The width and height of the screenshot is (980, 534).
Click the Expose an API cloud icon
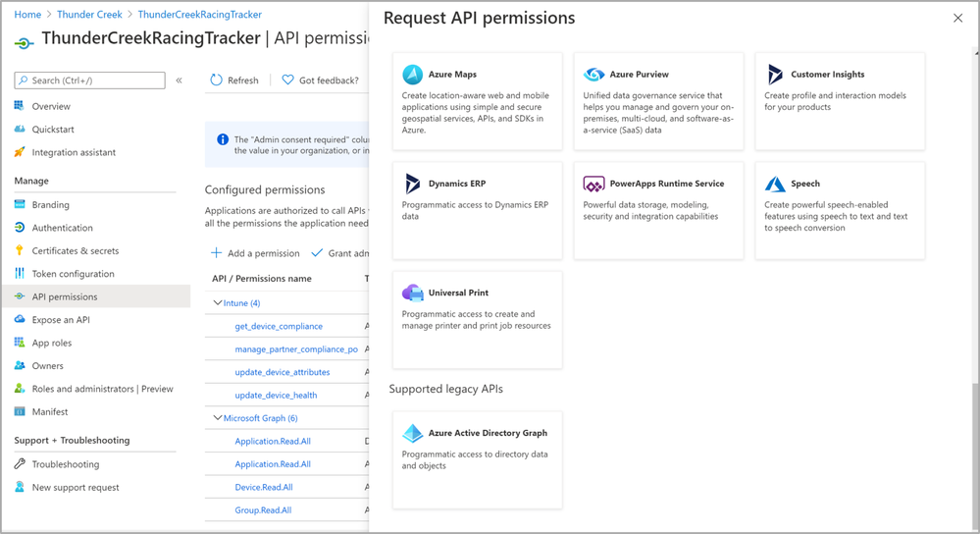20,320
